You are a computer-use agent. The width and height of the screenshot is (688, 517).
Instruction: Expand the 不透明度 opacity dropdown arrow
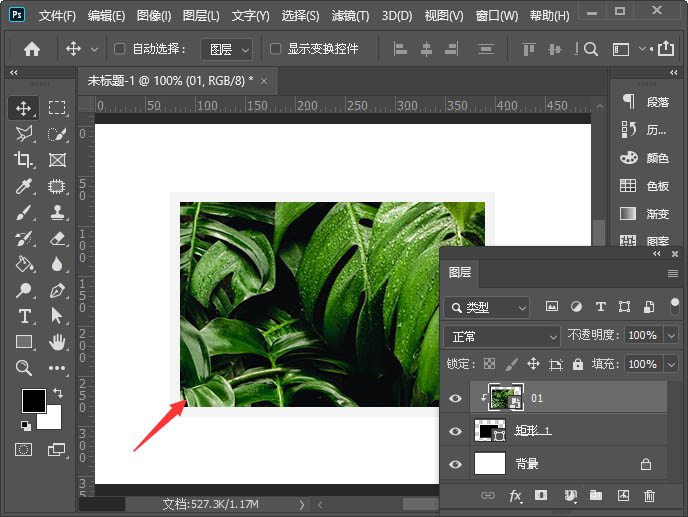[671, 336]
